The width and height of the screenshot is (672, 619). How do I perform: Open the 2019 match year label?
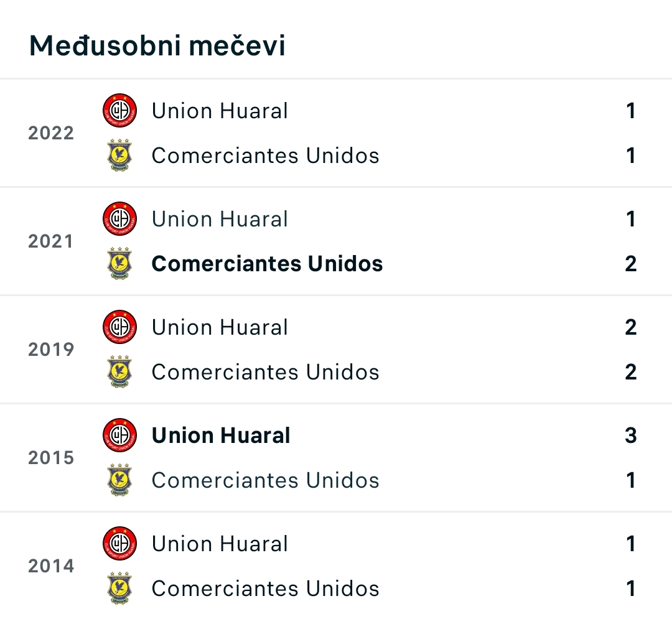click(51, 350)
